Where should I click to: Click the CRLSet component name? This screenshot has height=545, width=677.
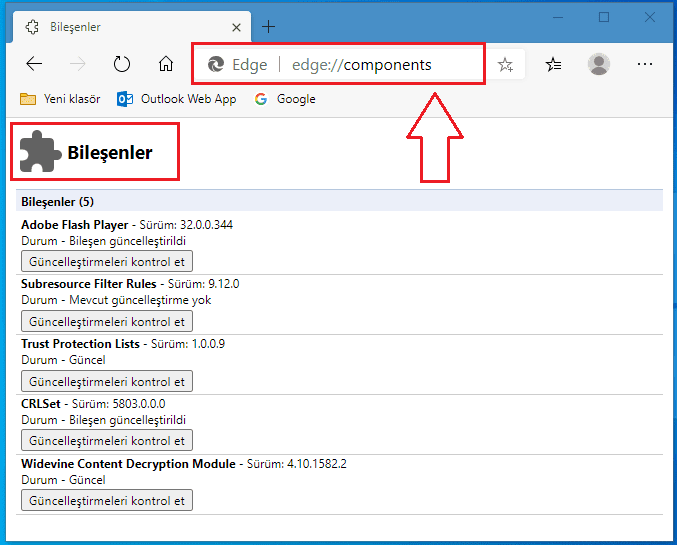tap(41, 404)
